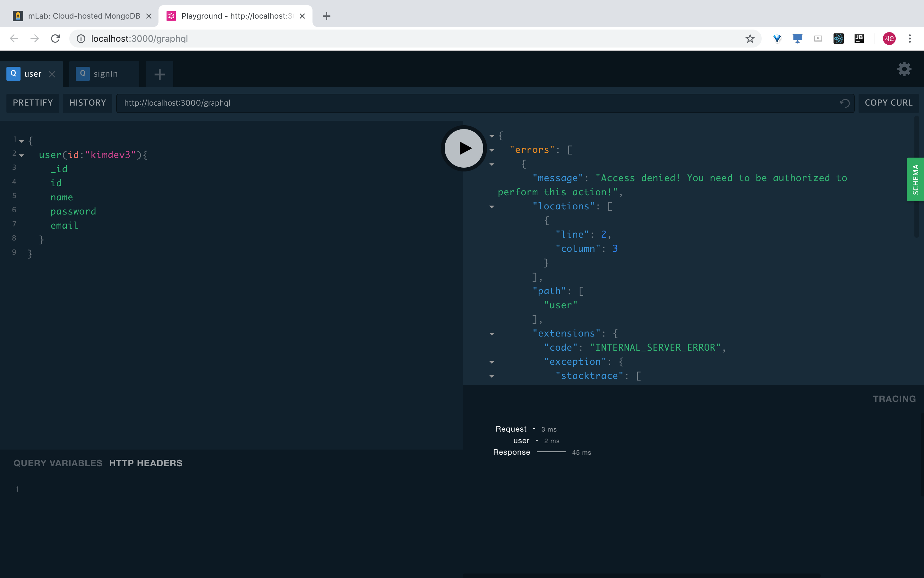The image size is (924, 578).
Task: Open the JetBrains extension icon
Action: pyautogui.click(x=859, y=39)
